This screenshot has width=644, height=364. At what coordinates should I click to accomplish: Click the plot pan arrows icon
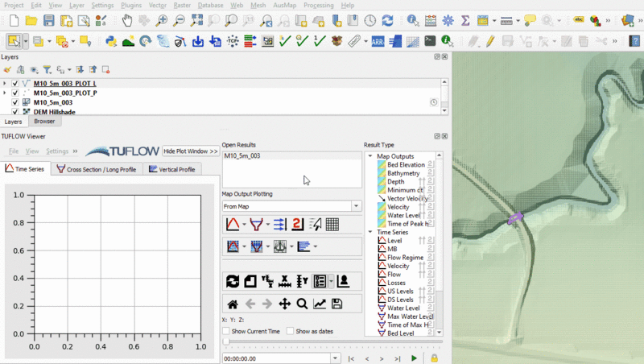pos(284,304)
